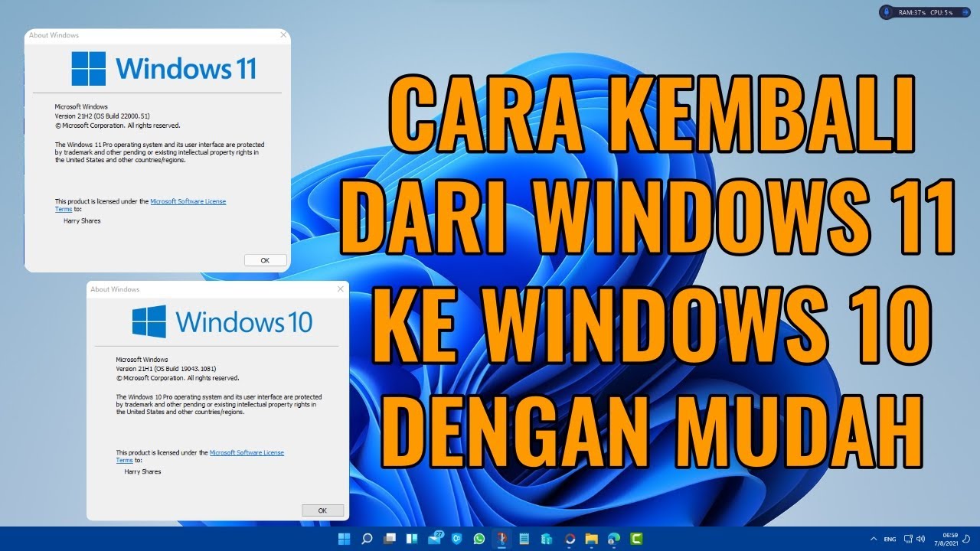
Task: Open Task View on taskbar
Action: click(x=390, y=539)
